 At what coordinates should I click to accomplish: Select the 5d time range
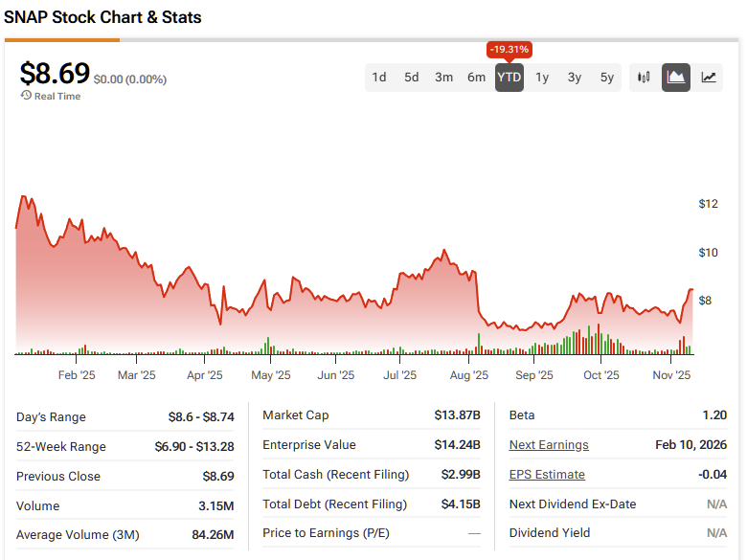(412, 78)
